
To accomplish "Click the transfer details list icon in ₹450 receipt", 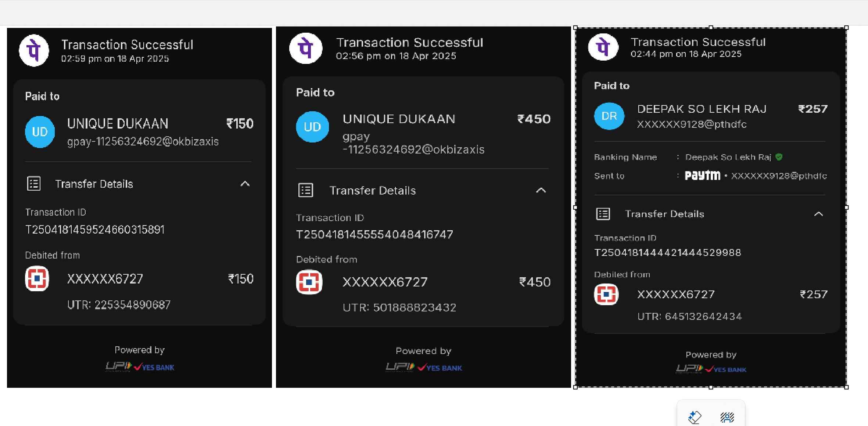I will coord(305,190).
